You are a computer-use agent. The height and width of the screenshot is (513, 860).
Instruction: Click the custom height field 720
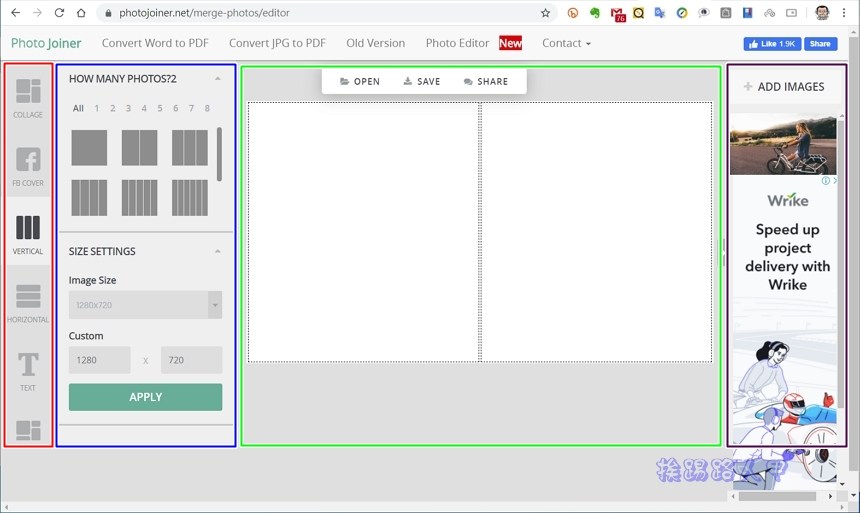click(x=191, y=360)
